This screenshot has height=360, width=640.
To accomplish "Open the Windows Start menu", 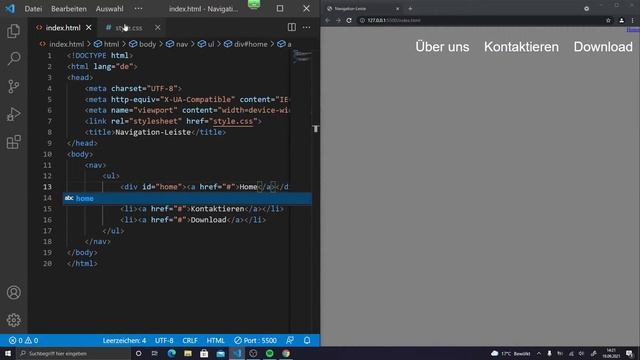I will [x=8, y=353].
